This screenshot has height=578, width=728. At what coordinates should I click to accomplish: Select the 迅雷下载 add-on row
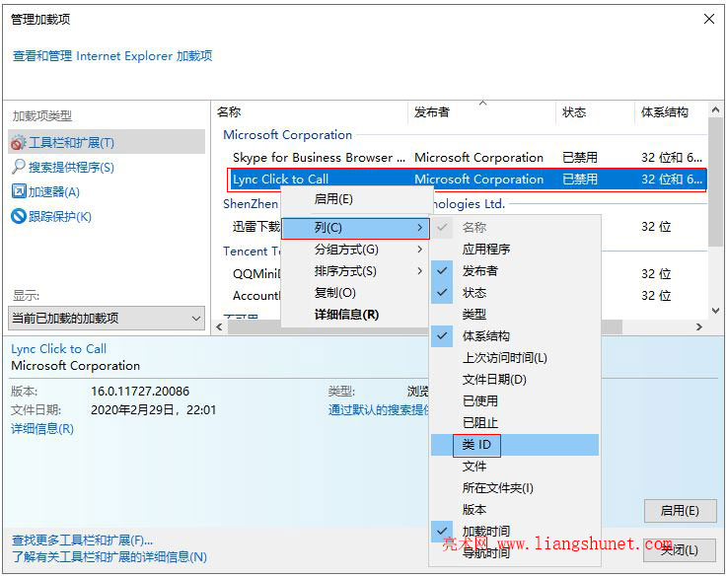pos(255,227)
